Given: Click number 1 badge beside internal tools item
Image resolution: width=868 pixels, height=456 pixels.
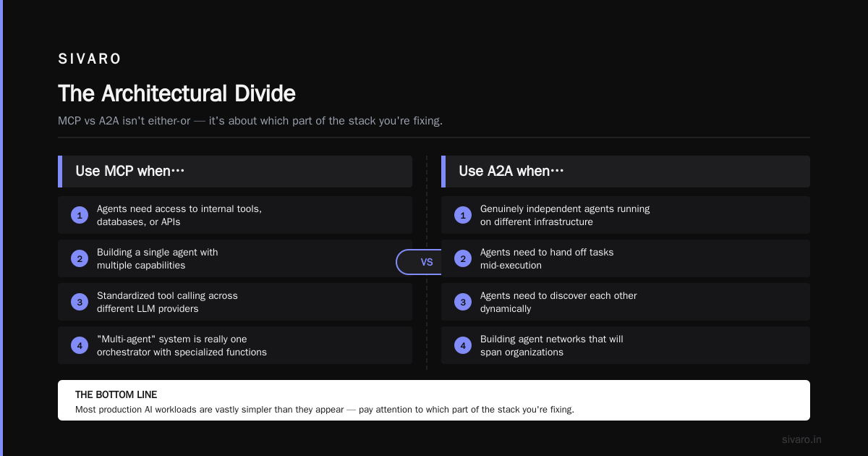Looking at the screenshot, I should click(80, 215).
